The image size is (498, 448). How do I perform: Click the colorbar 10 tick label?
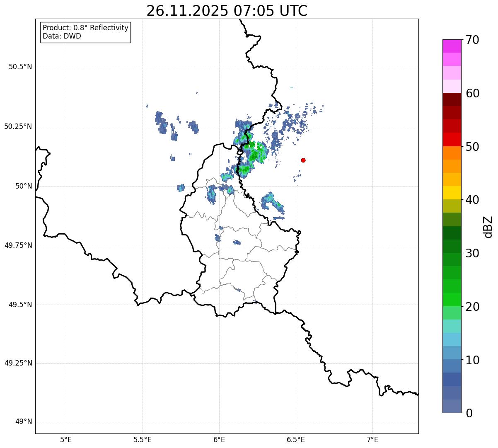[x=472, y=360]
